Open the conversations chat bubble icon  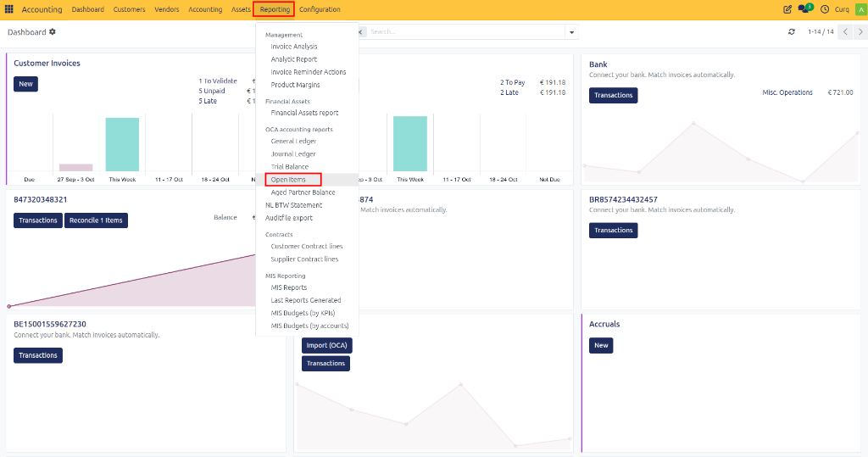tap(804, 9)
